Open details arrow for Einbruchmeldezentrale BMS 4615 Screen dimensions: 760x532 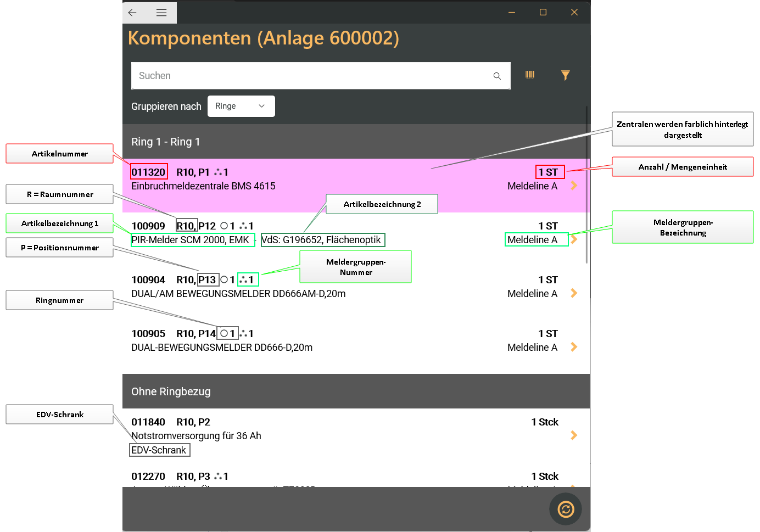[574, 186]
